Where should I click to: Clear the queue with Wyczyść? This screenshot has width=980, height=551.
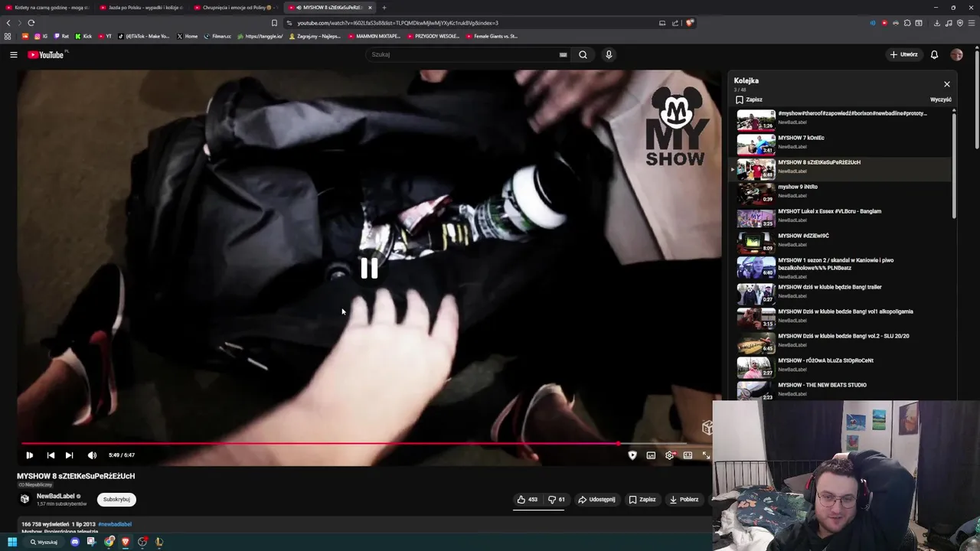coord(941,99)
